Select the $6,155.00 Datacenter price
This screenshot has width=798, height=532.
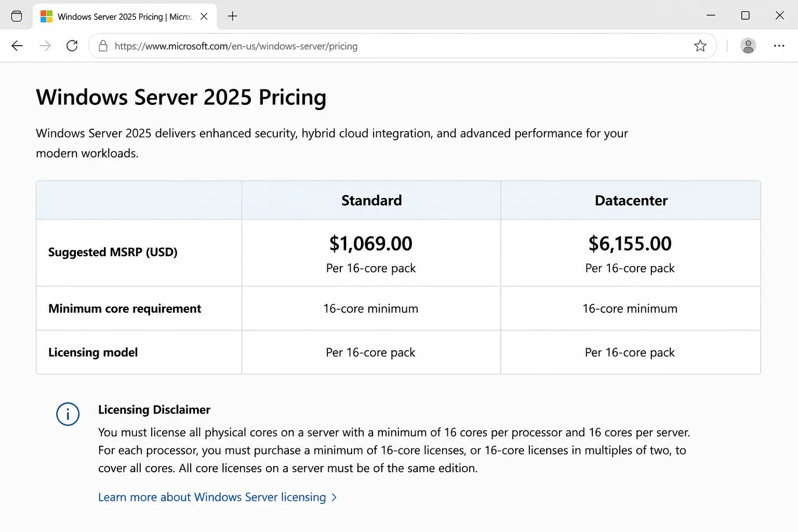coord(630,244)
